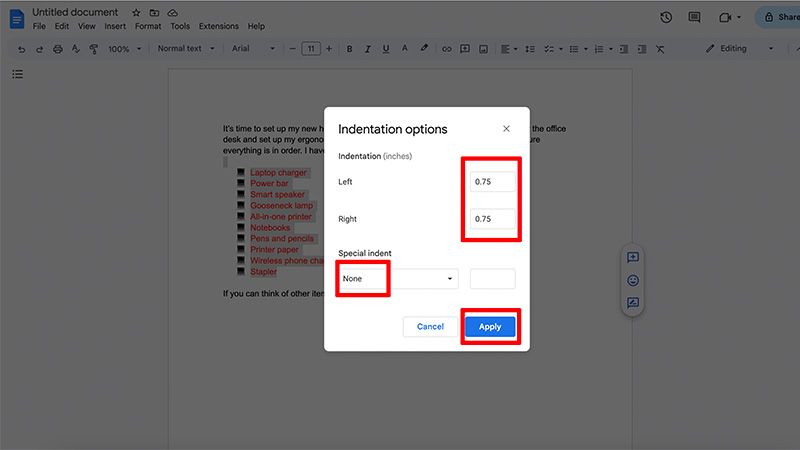Open the Special indent None dropdown
This screenshot has width=800, height=450.
[x=398, y=279]
